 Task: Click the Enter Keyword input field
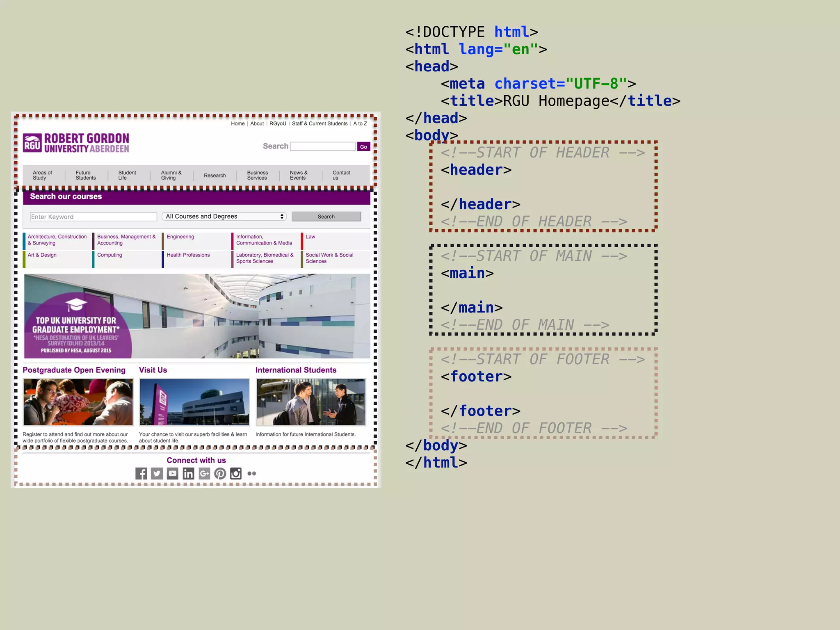tap(94, 217)
